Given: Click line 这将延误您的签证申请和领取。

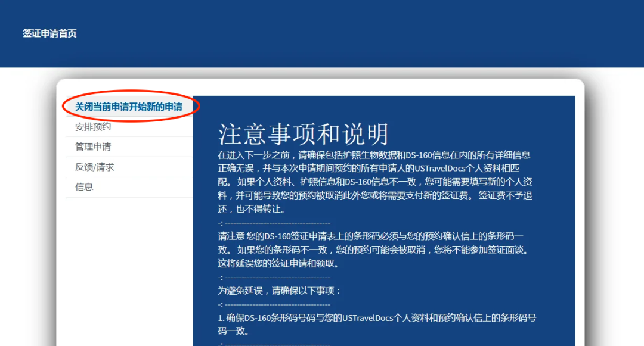Looking at the screenshot, I should (x=279, y=263).
